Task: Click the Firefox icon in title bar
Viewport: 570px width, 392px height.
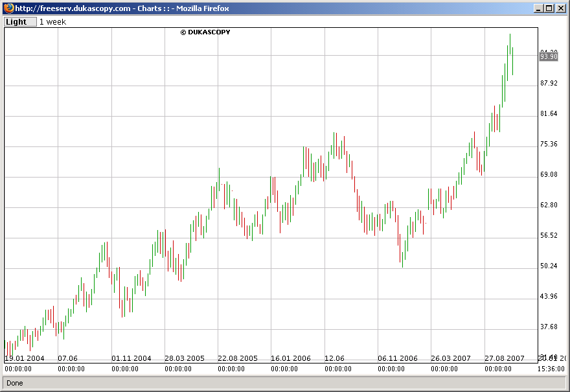Action: click(x=8, y=8)
